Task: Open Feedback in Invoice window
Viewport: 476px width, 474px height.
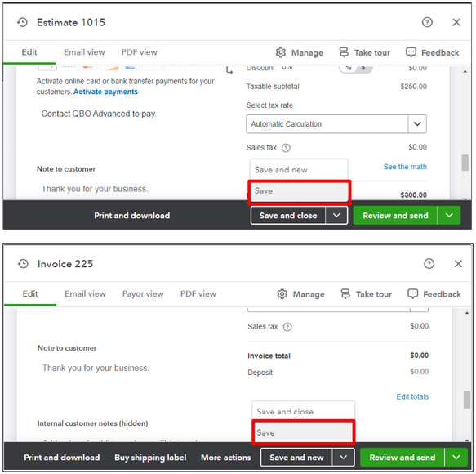Action: coord(434,294)
